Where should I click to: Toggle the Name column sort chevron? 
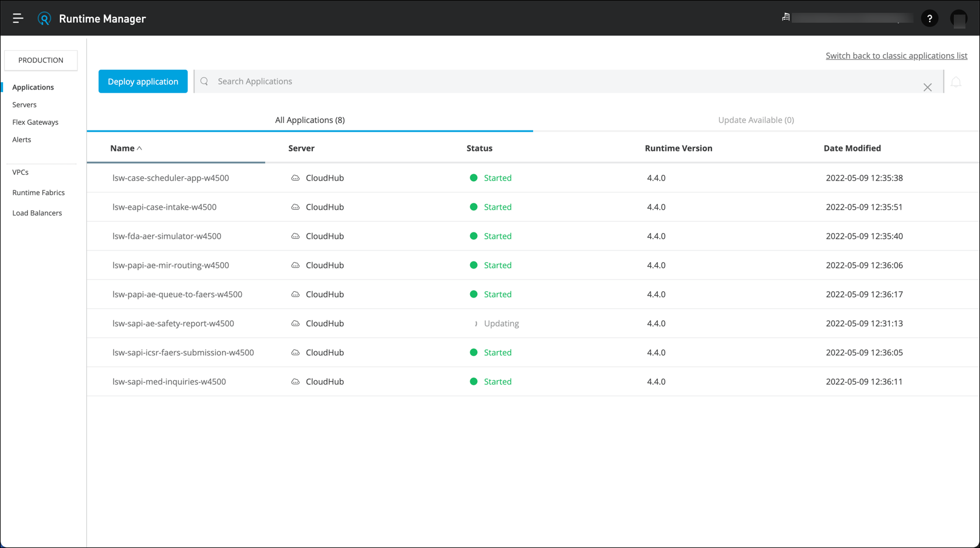(140, 148)
